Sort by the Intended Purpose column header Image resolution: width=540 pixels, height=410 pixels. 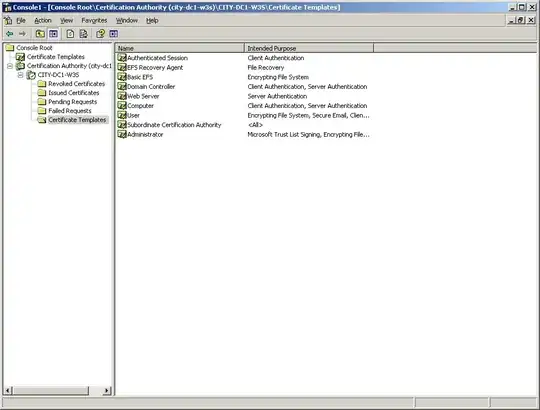click(309, 48)
